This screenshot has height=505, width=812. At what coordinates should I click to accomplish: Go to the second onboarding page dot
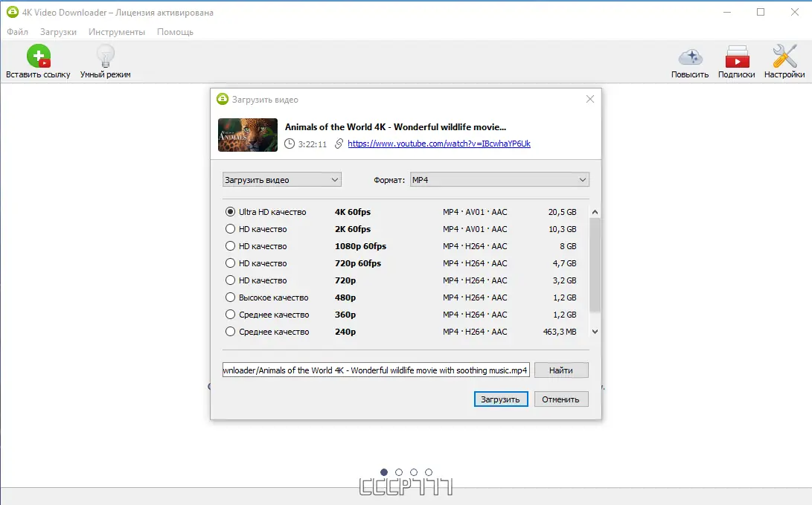pyautogui.click(x=399, y=472)
